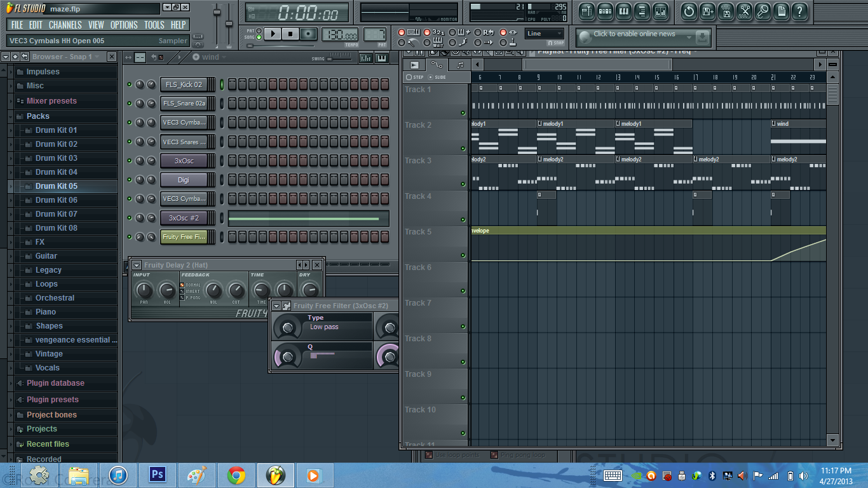Open the CHANNELS menu

pos(65,25)
